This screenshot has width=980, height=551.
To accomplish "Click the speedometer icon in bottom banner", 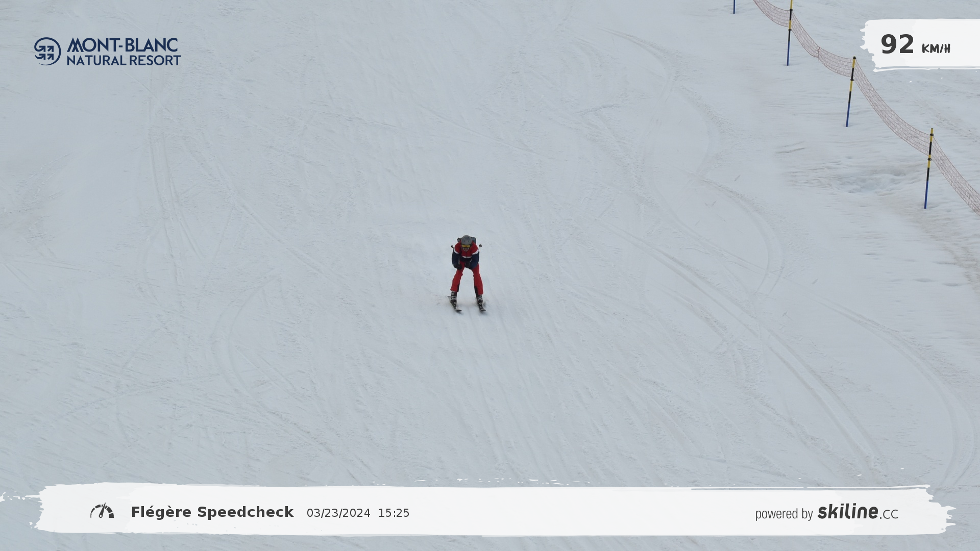I will (x=102, y=511).
